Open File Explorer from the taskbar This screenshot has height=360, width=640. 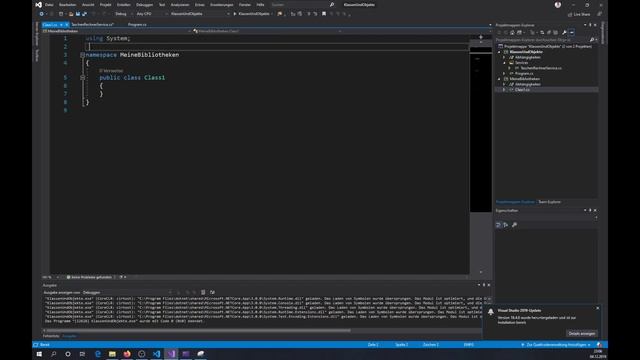112,354
